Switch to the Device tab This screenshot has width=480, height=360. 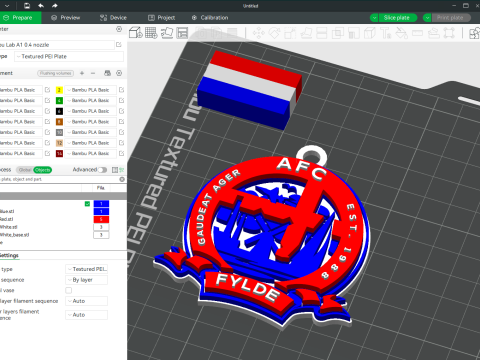pos(114,18)
